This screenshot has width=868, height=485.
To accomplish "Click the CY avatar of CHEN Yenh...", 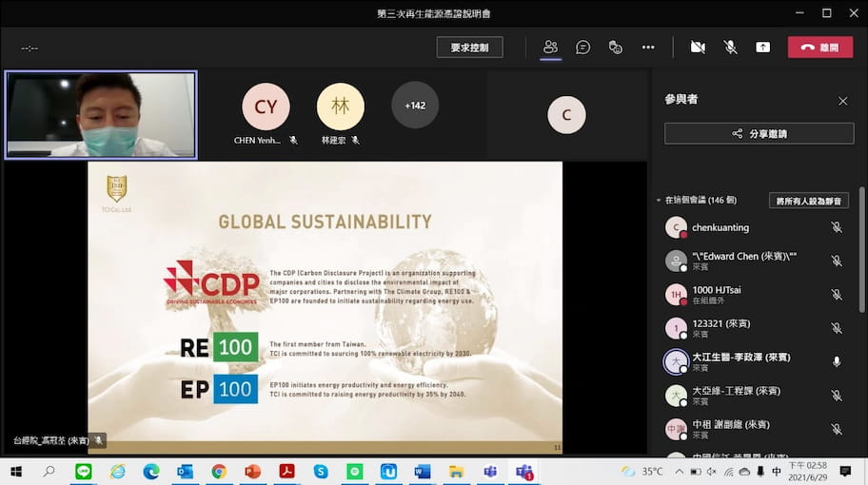I will click(266, 107).
